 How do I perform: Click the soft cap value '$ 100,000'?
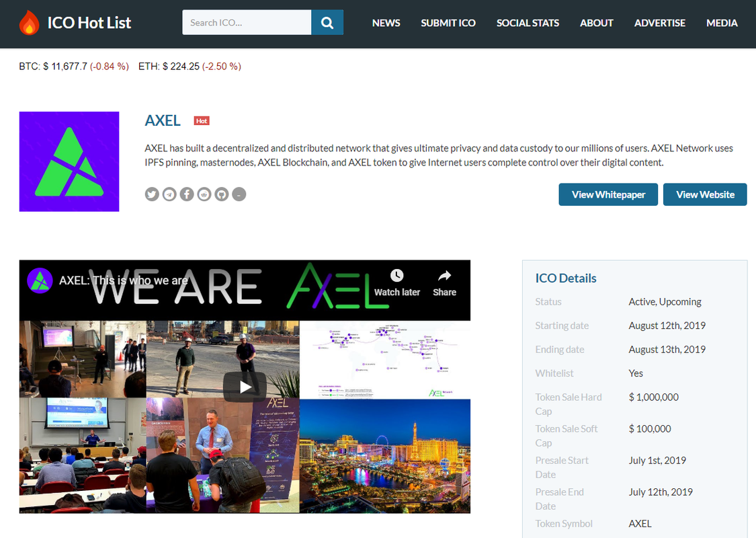pyautogui.click(x=649, y=428)
